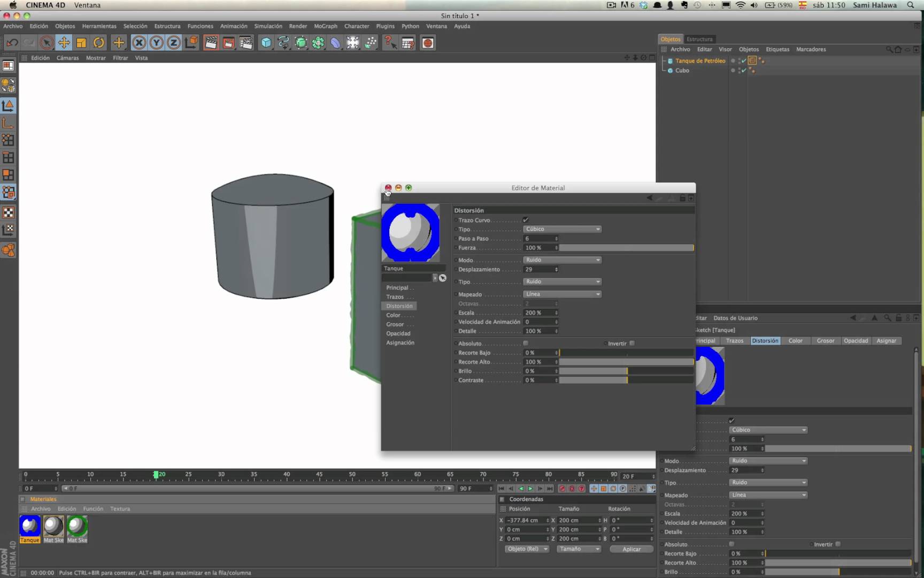Switch the world/object coordinate system icon
The image size is (924, 578).
click(x=191, y=43)
